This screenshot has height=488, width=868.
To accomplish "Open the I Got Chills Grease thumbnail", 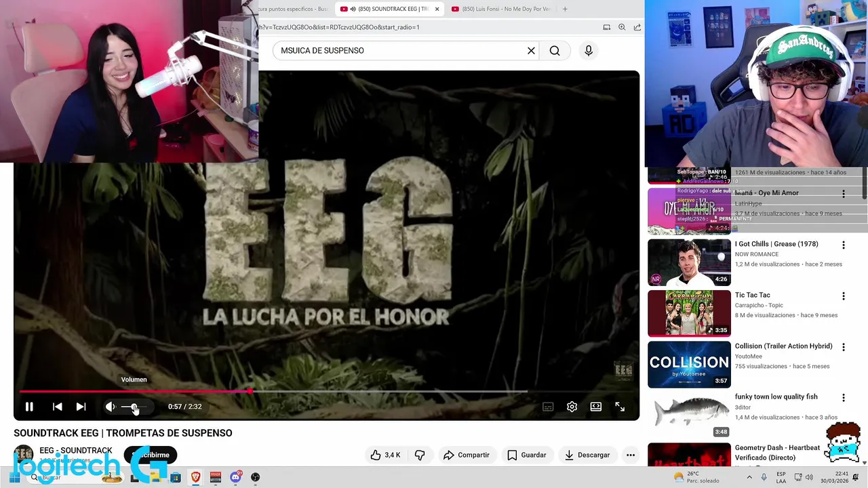I will pyautogui.click(x=689, y=262).
